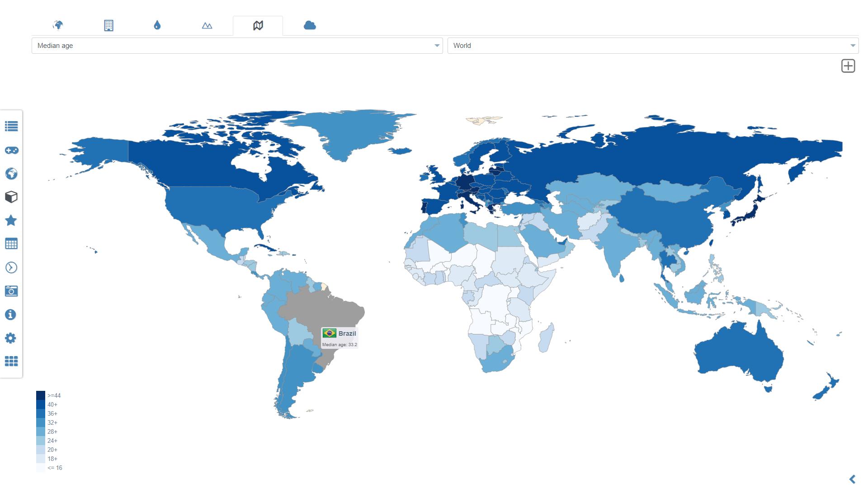The width and height of the screenshot is (868, 488).
Task: Click the clock arrow sidebar icon
Action: tap(11, 267)
